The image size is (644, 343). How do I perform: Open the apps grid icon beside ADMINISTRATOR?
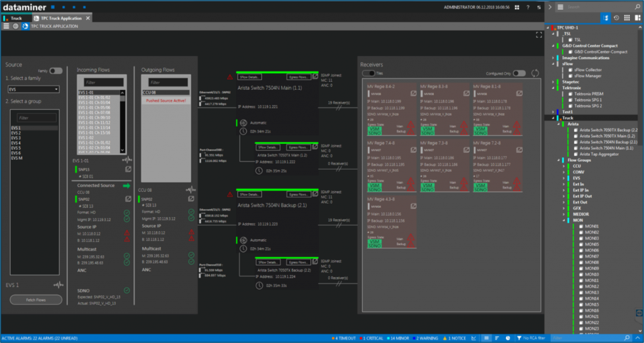click(x=518, y=7)
